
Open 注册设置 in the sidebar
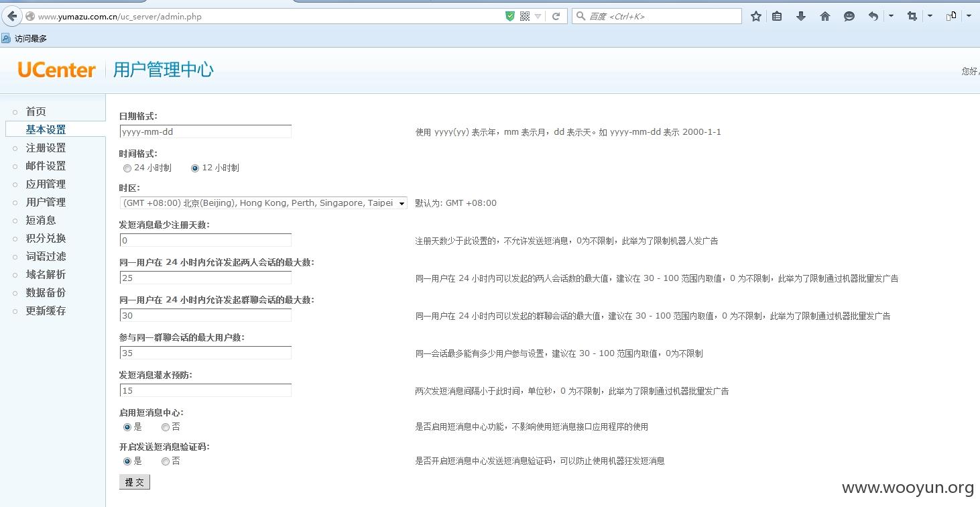pyautogui.click(x=46, y=148)
